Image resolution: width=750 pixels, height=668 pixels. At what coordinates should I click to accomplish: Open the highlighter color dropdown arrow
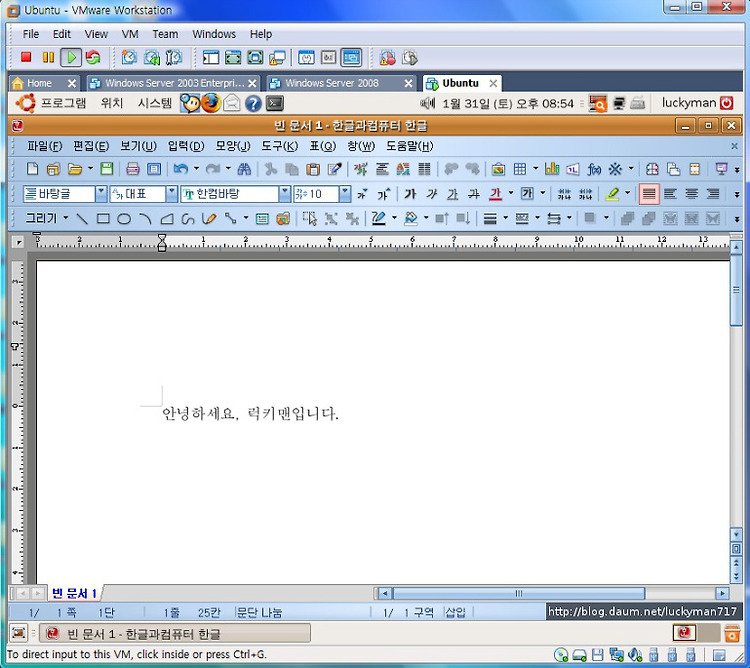(x=627, y=193)
